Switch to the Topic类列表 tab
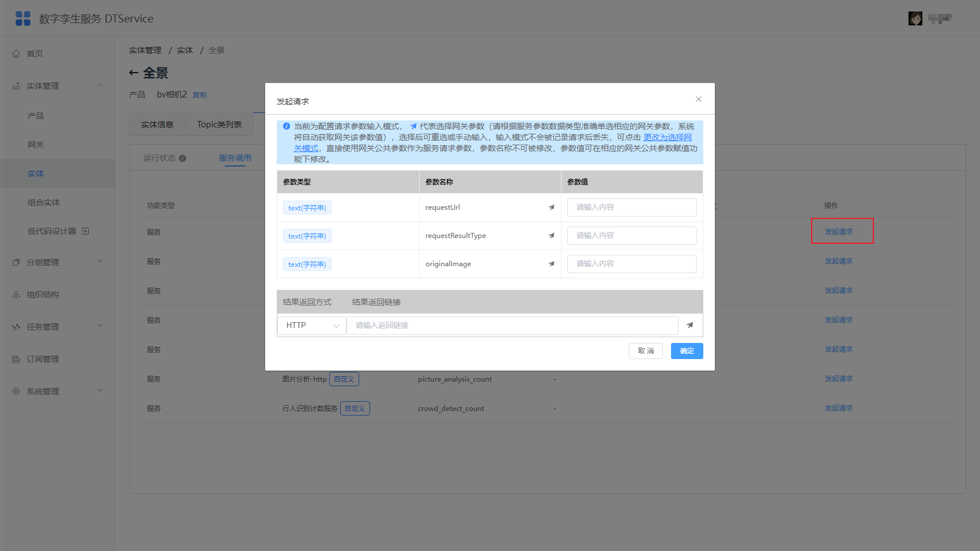 coord(220,124)
